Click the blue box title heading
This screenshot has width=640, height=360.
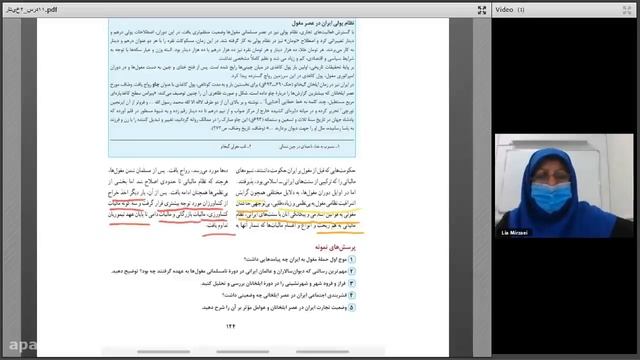323,23
